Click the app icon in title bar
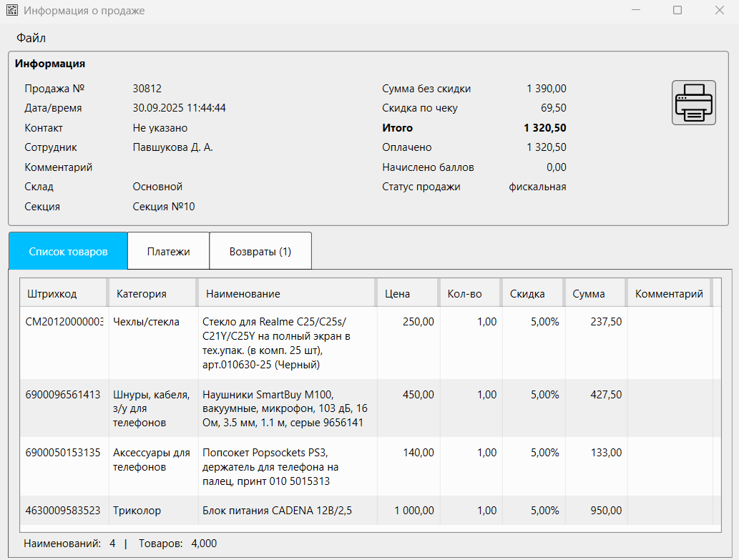Screen dimensions: 739x560 click(12, 11)
